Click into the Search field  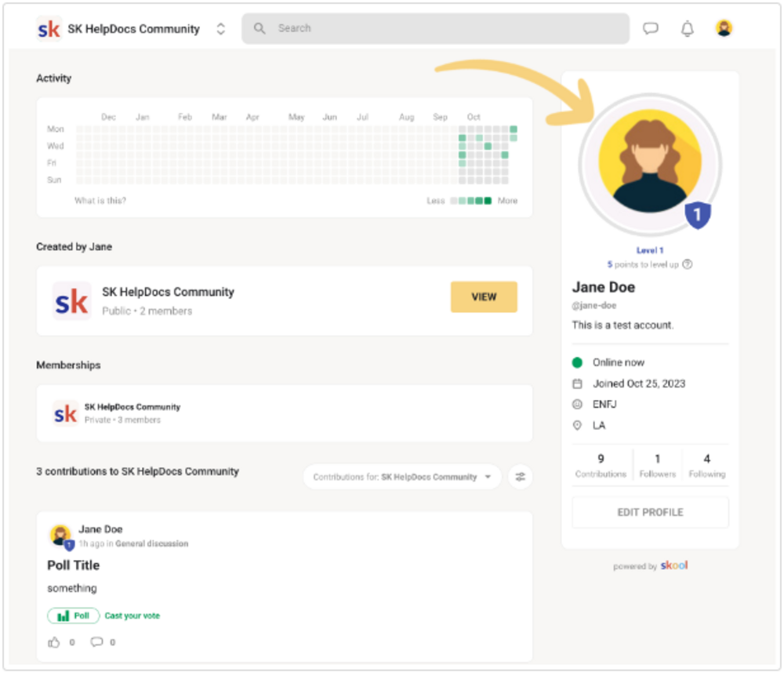(x=435, y=28)
